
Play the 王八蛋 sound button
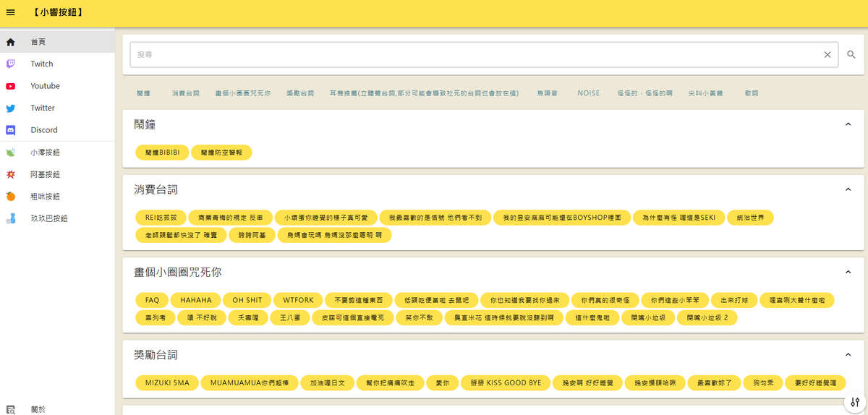pyautogui.click(x=289, y=317)
